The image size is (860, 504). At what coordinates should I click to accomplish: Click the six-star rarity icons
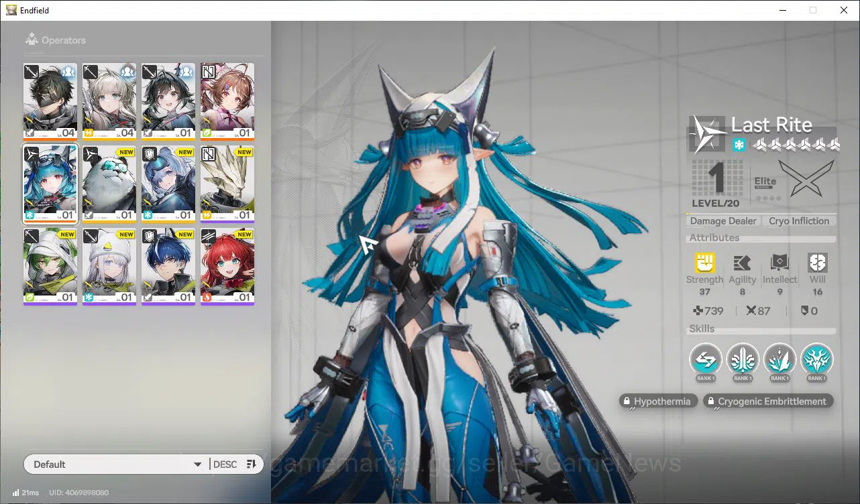[796, 145]
